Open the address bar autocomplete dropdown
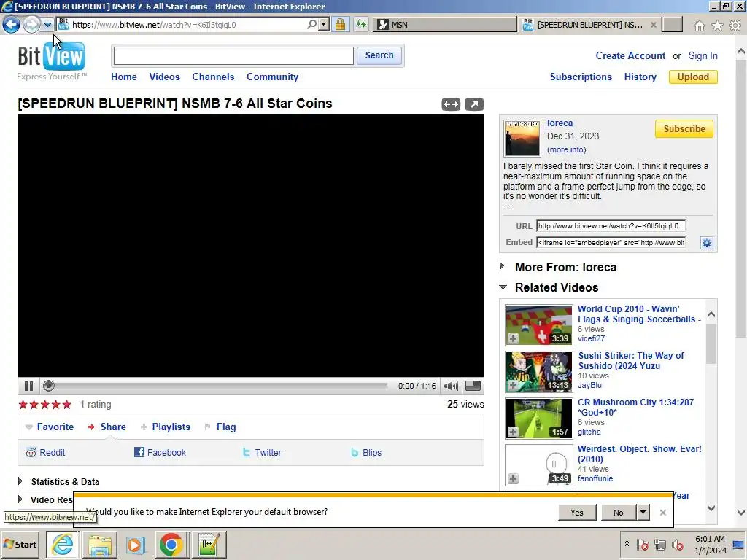Image resolution: width=747 pixels, height=560 pixels. coord(324,24)
